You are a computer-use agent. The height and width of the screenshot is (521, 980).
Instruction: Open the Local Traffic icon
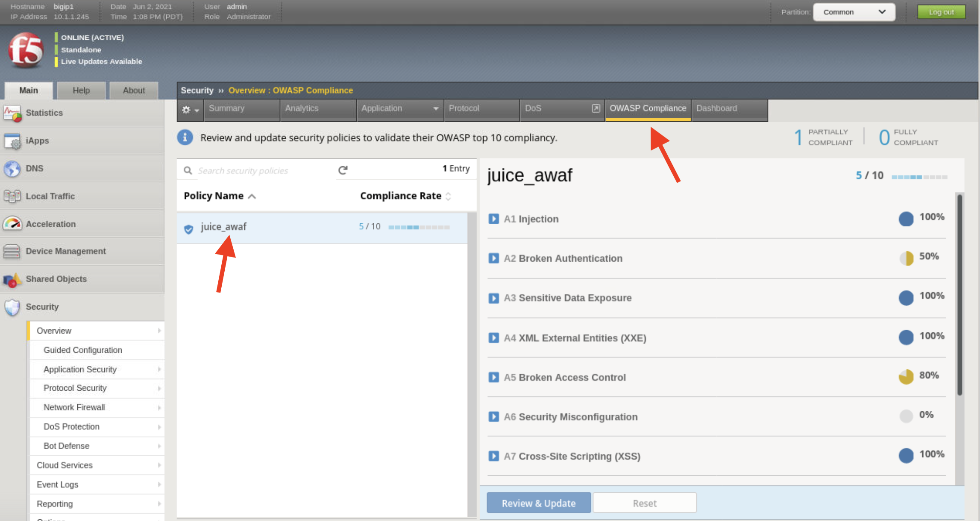pos(12,196)
